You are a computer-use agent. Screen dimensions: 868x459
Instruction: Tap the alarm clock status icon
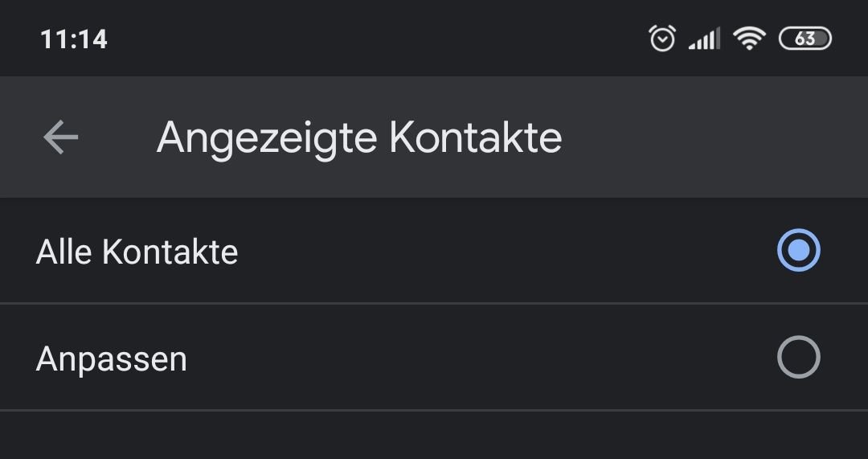[662, 39]
